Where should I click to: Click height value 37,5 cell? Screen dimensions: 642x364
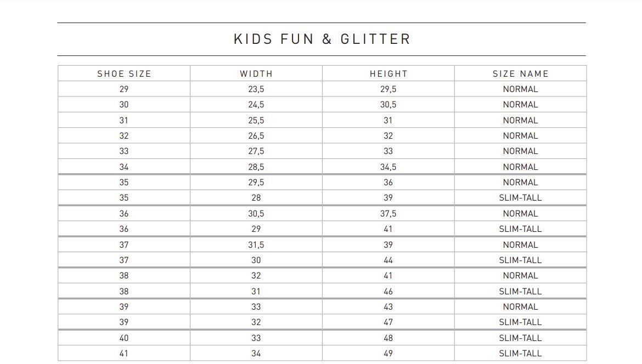pos(388,213)
